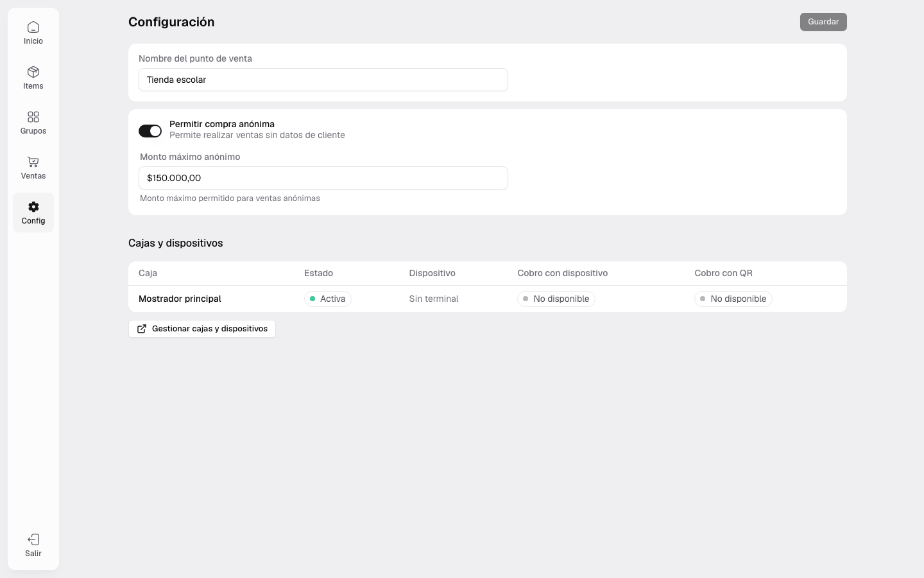Click into Nombre del punto de venta field
Viewport: 924px width, 578px height.
tap(323, 80)
